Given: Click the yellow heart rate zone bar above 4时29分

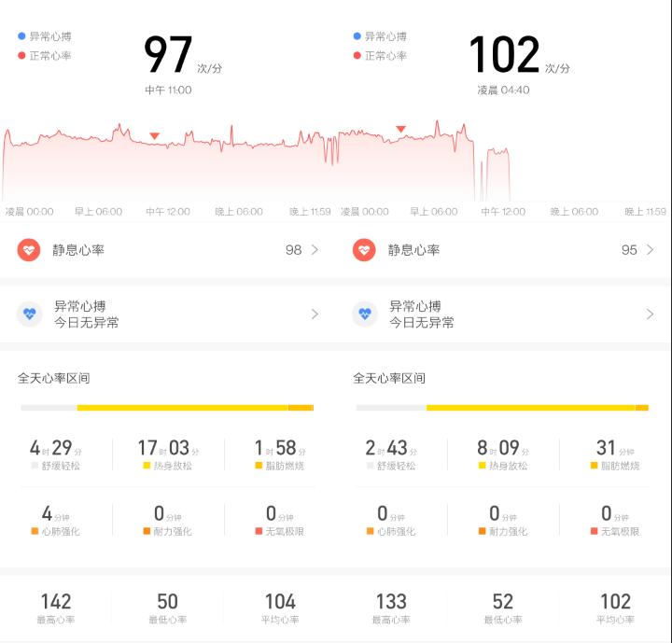Looking at the screenshot, I should tap(182, 408).
